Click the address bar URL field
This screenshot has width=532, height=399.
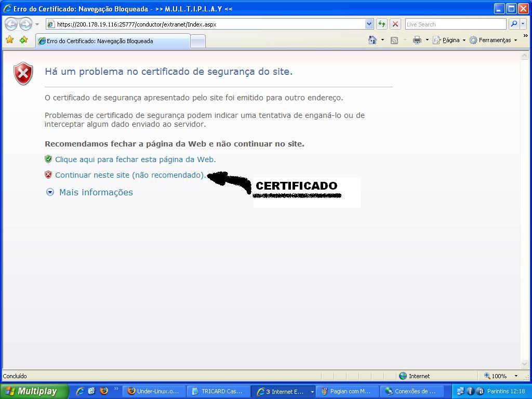click(206, 24)
